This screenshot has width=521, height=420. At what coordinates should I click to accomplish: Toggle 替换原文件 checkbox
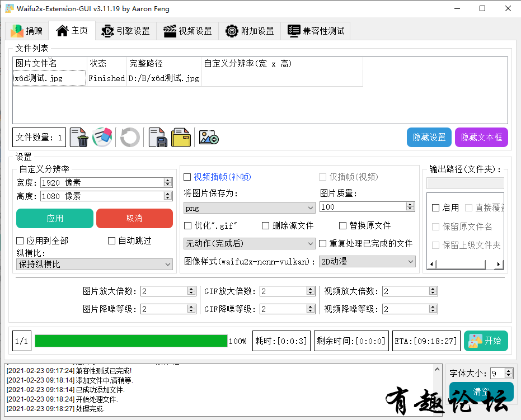[342, 226]
